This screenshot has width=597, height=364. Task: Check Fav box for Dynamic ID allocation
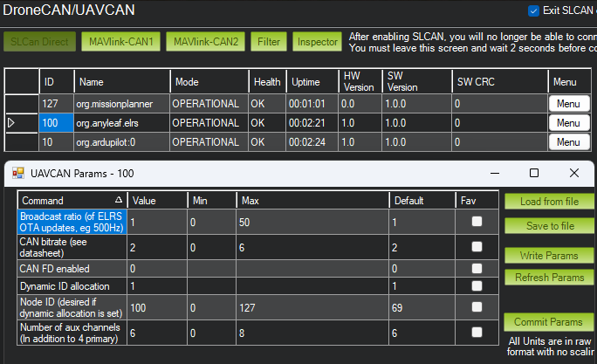point(477,286)
